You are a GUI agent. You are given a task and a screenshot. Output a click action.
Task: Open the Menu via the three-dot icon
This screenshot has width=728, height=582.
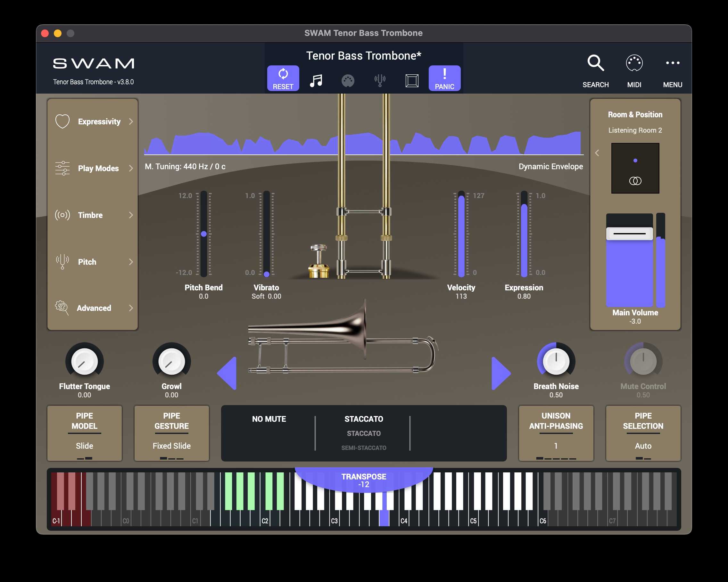[x=673, y=63]
